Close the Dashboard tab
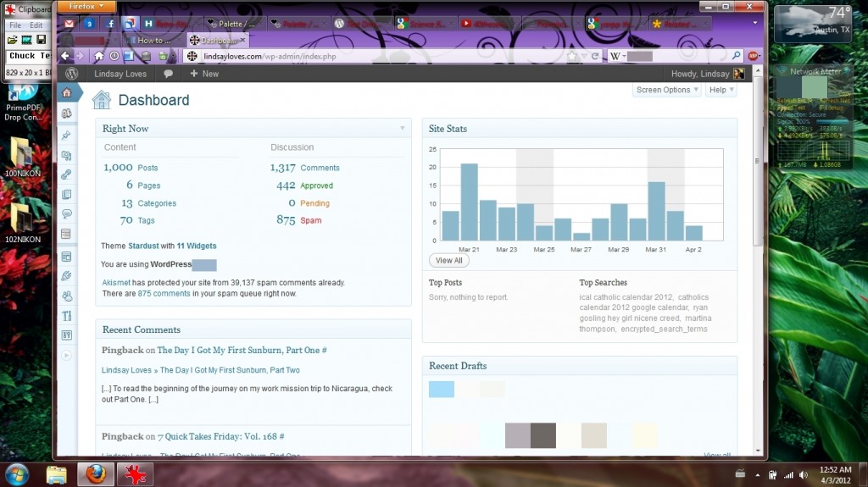Image resolution: width=868 pixels, height=487 pixels. point(242,40)
